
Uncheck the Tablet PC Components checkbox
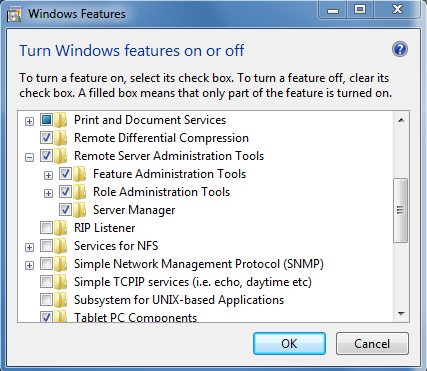46,317
